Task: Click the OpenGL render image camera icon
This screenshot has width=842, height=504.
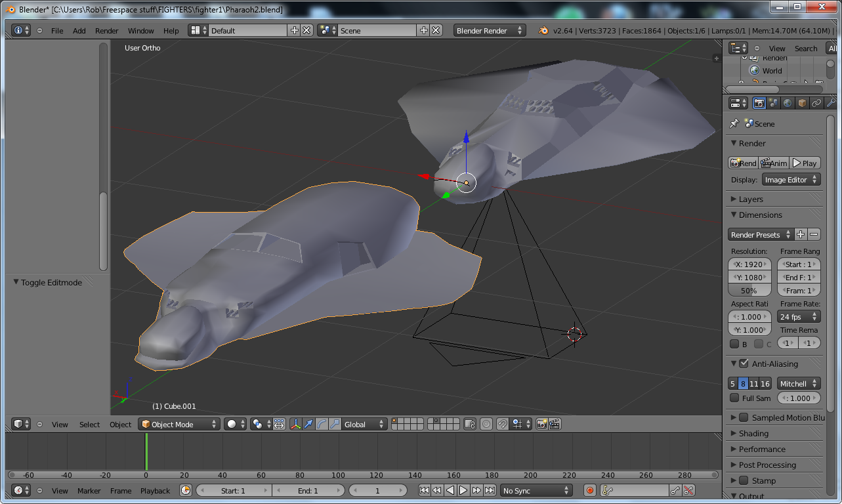Action: point(541,424)
